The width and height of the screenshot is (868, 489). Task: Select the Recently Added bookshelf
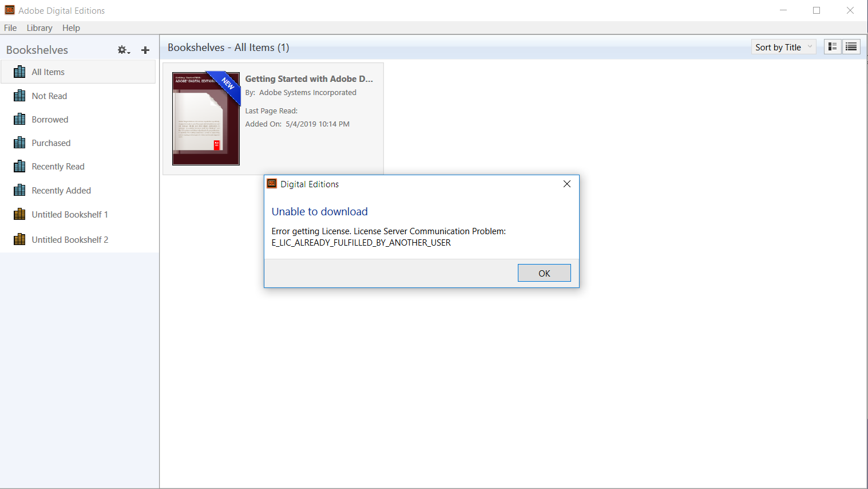78,190
